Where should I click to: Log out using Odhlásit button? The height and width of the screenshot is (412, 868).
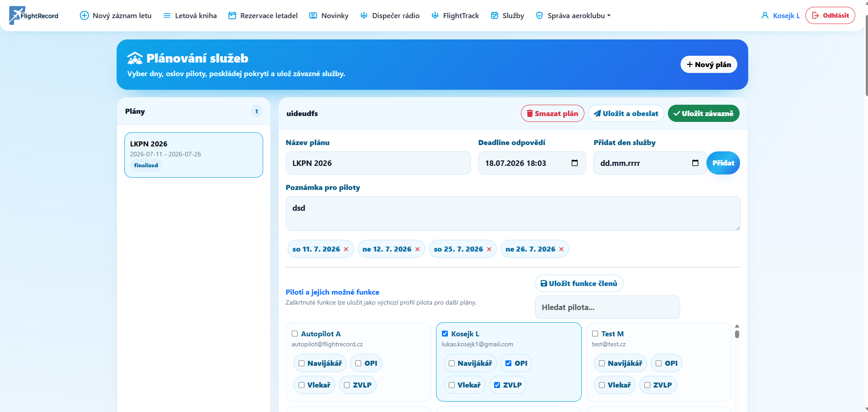pos(830,15)
